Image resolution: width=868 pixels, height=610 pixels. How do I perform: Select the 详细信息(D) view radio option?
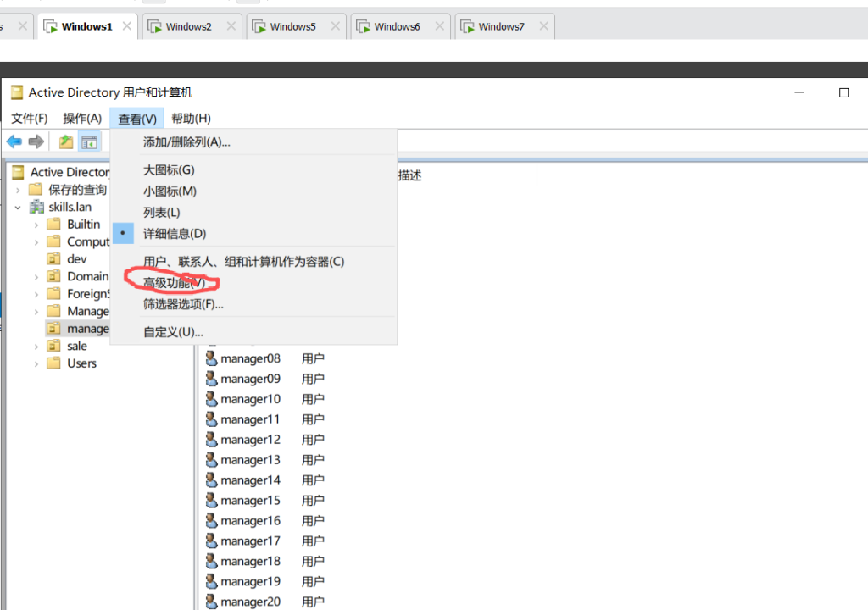pyautogui.click(x=174, y=234)
